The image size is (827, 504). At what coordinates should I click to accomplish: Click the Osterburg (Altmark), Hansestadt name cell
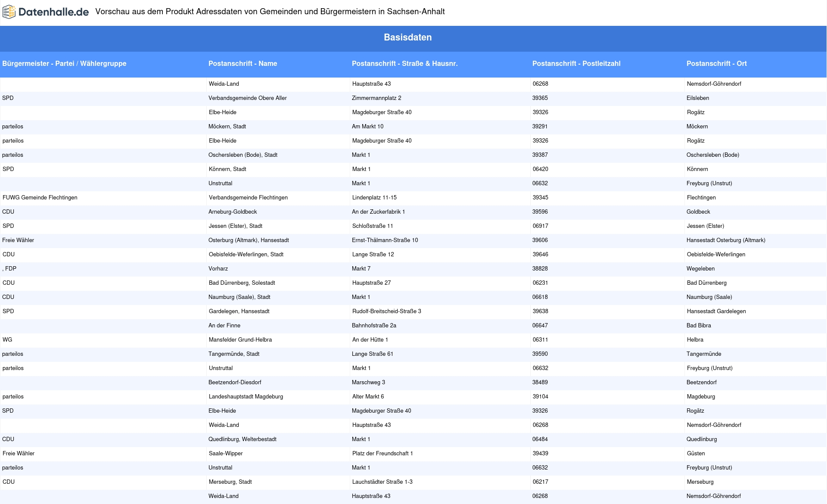tap(249, 240)
